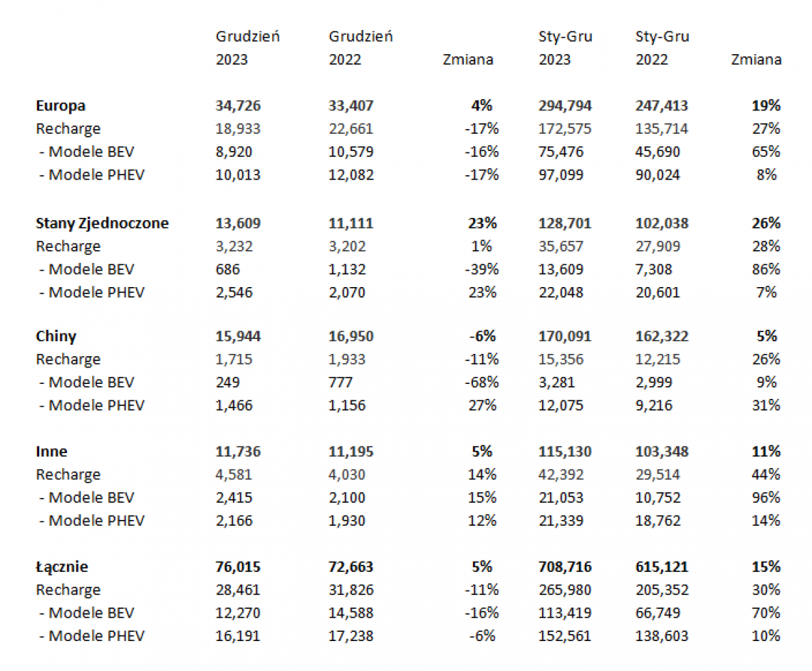
Task: Click the 170,091 Chiny yearly value
Action: coord(565,336)
